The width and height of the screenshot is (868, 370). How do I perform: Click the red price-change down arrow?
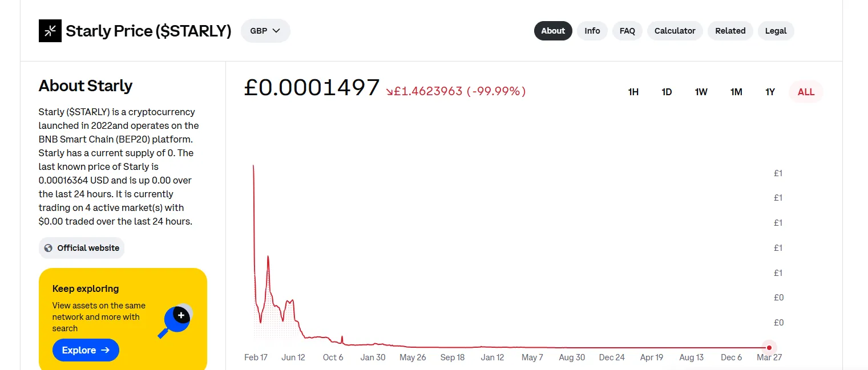(x=389, y=92)
